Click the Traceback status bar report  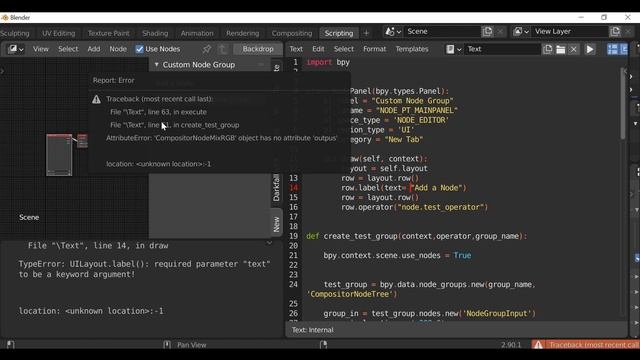(586, 345)
